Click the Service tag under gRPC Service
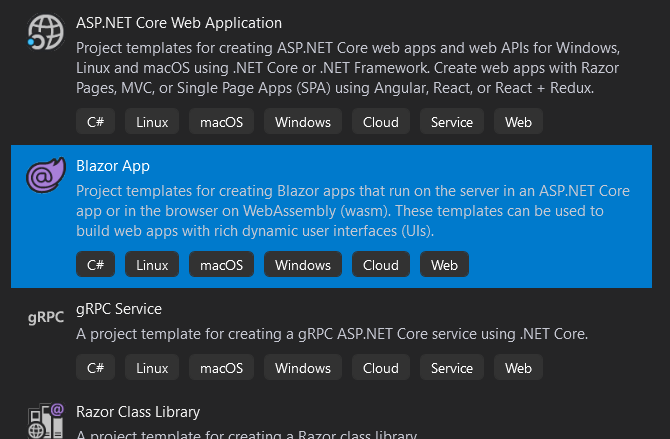Viewport: 670px width, 439px height. click(452, 368)
